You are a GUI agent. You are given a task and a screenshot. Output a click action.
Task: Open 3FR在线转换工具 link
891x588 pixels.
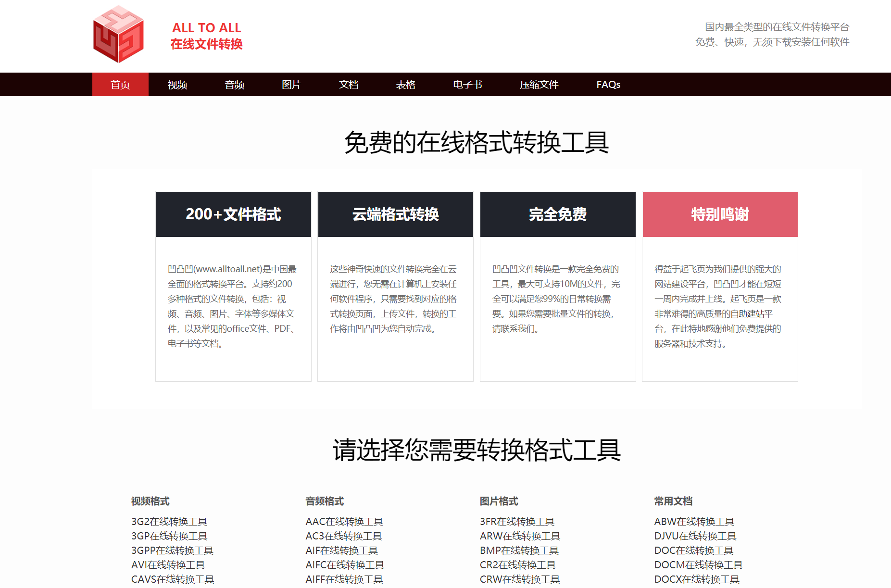click(517, 522)
